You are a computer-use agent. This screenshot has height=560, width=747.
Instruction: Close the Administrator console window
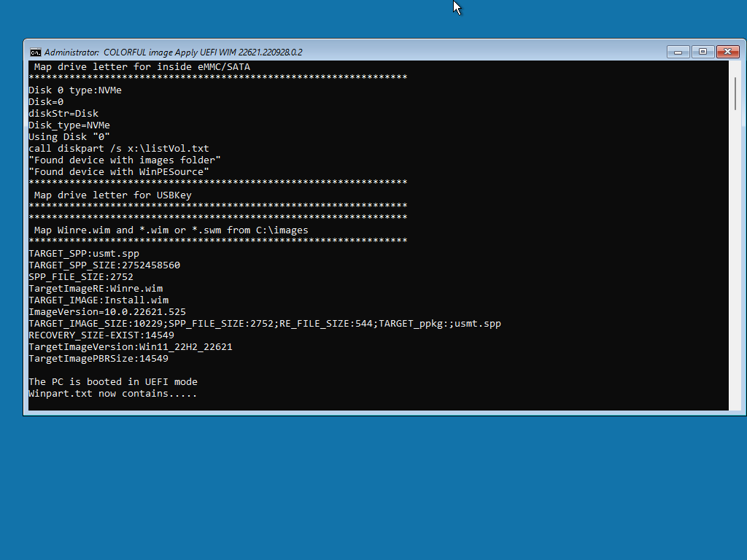728,52
